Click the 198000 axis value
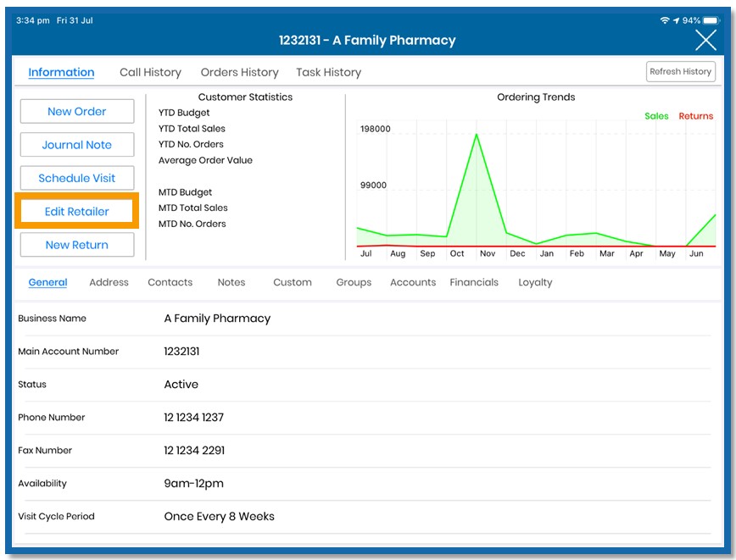The height and width of the screenshot is (560, 736). pos(375,129)
